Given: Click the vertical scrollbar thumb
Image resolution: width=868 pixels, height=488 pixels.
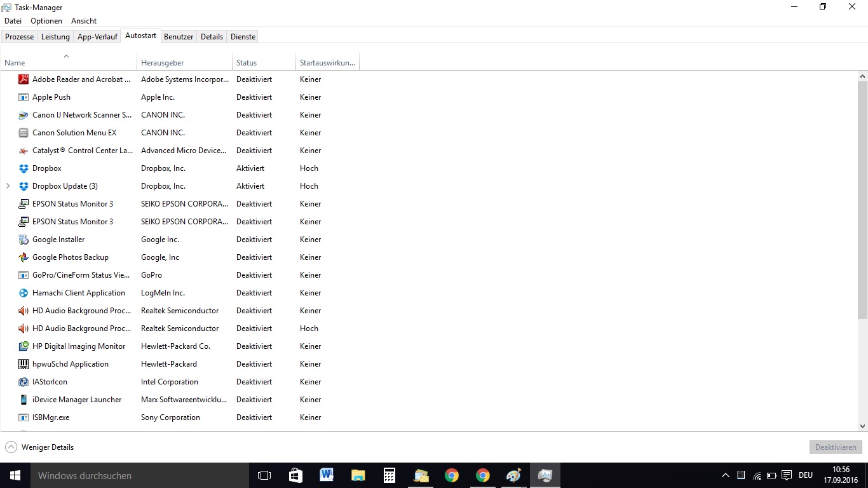Looking at the screenshot, I should pos(863,200).
